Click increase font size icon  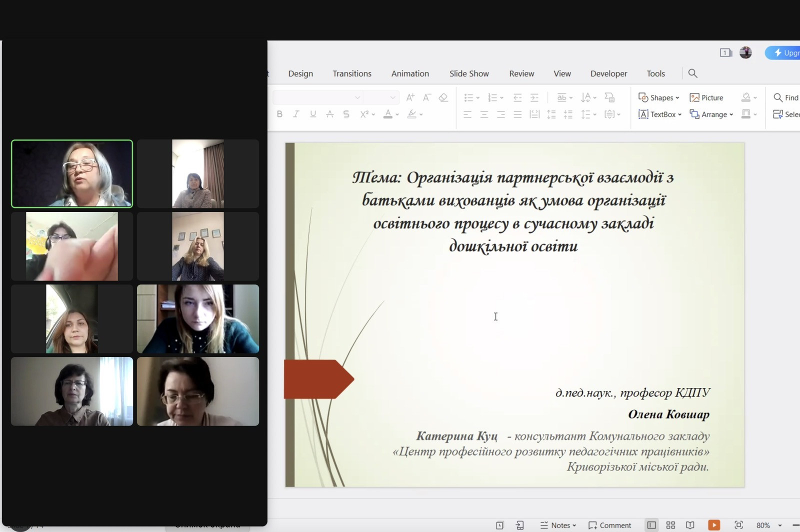pyautogui.click(x=410, y=97)
